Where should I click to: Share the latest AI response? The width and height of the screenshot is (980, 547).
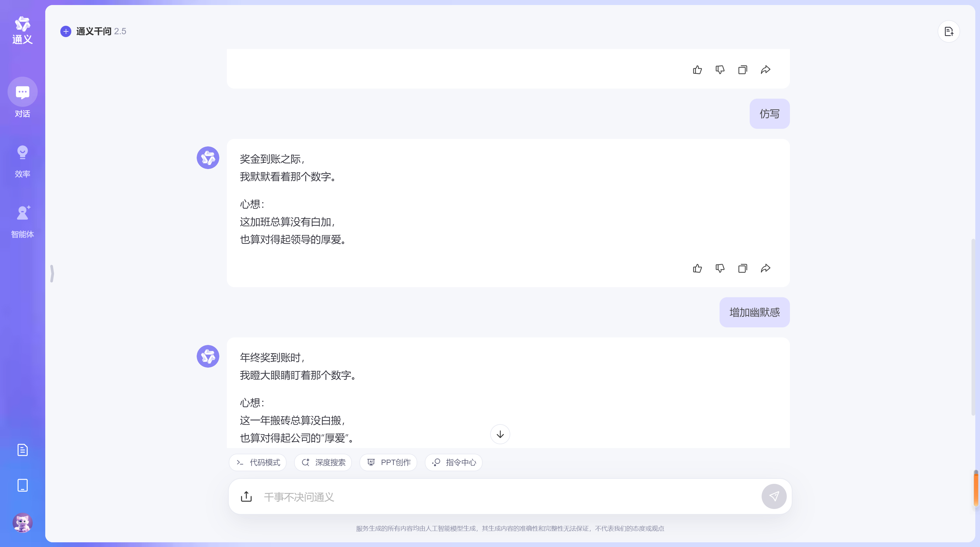765,268
